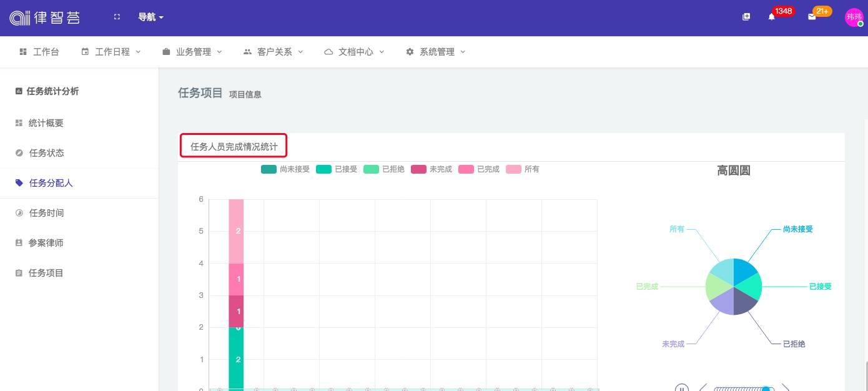Expand the 工作日程 chevron

[138, 52]
